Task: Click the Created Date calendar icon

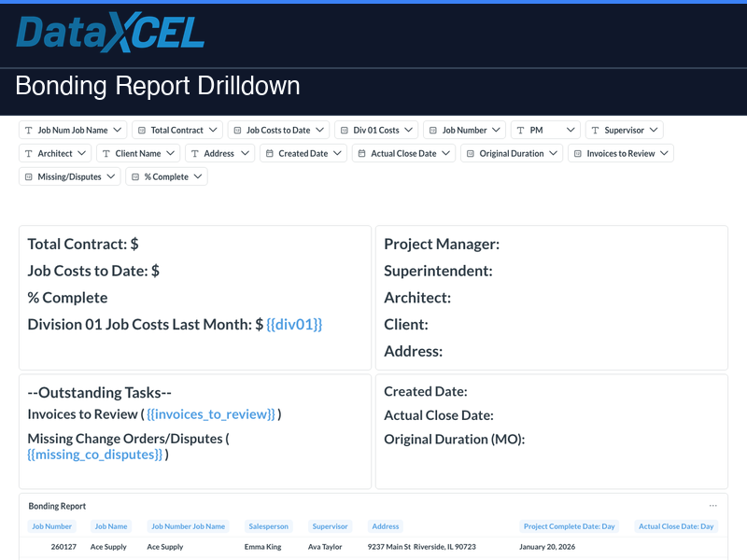Action: pyautogui.click(x=270, y=153)
